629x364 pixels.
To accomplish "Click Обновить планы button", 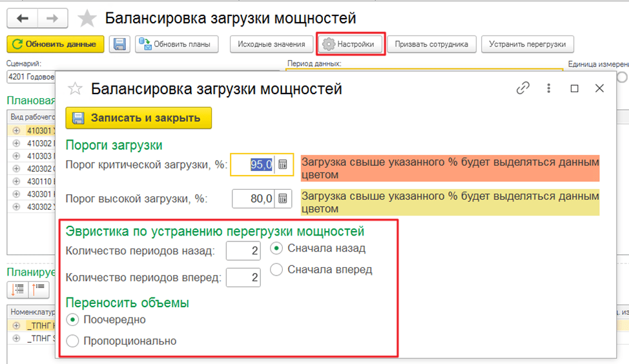I will [x=176, y=44].
